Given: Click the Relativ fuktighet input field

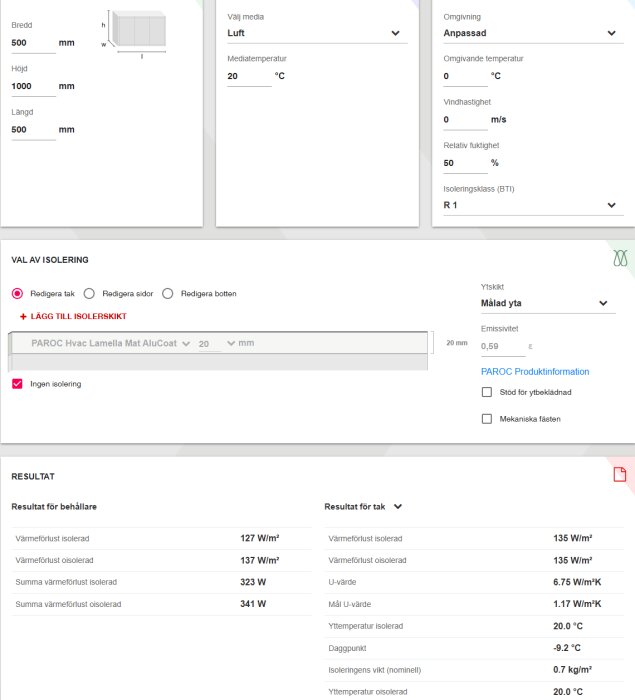Looking at the screenshot, I should point(465,163).
